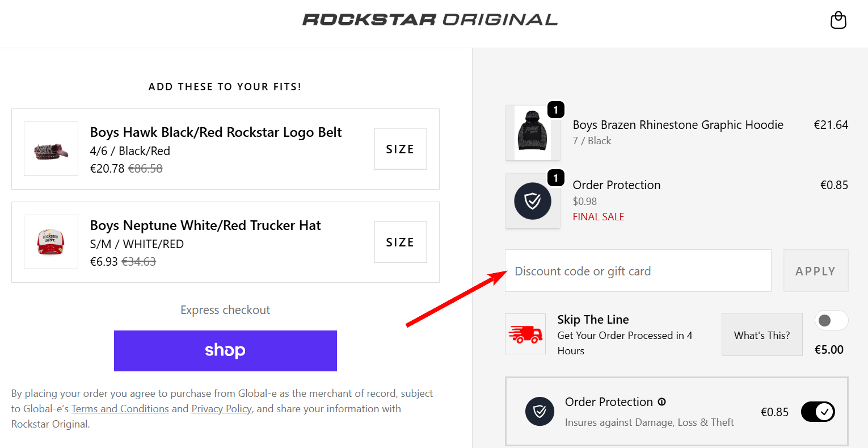
Task: Click the shop pay express checkout logo
Action: (225, 350)
